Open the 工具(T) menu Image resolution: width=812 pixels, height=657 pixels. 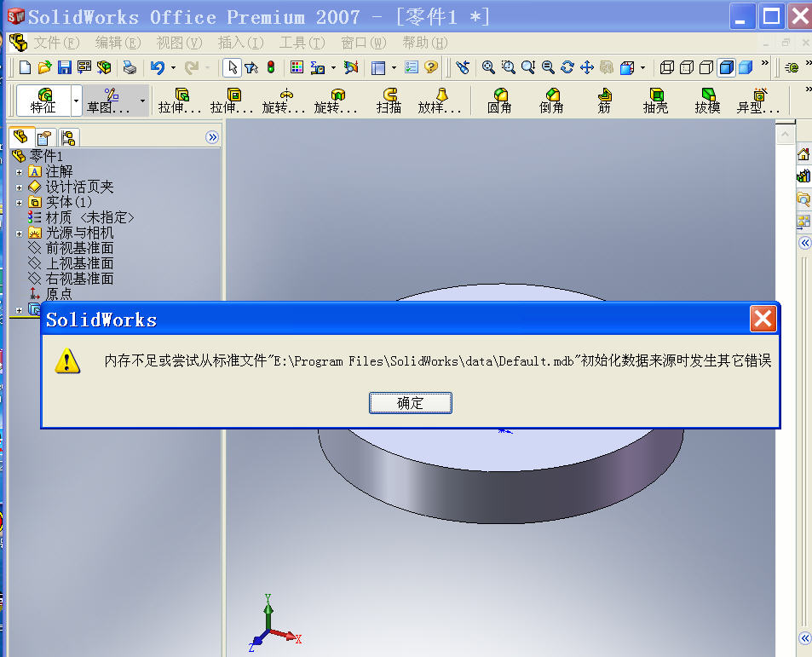pos(302,43)
